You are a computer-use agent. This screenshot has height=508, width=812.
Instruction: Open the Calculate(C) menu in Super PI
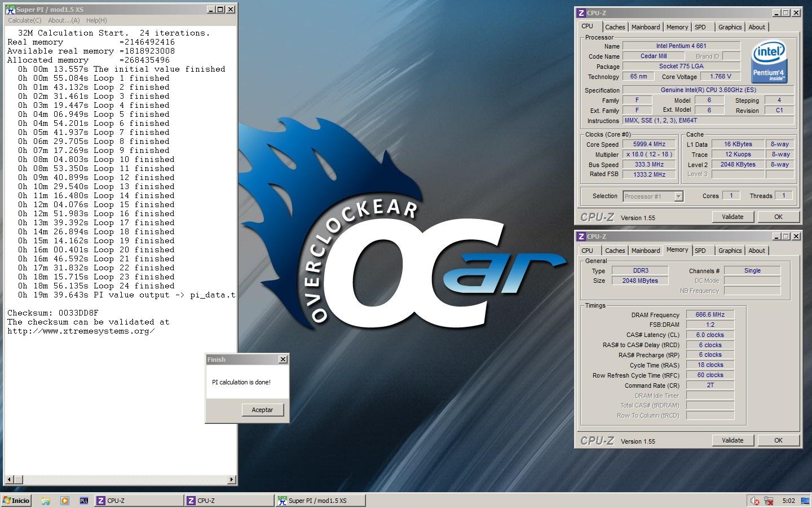pyautogui.click(x=24, y=20)
